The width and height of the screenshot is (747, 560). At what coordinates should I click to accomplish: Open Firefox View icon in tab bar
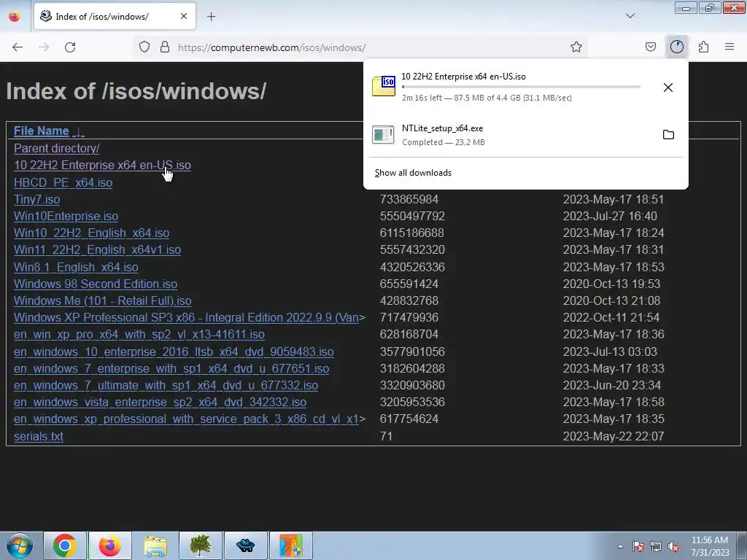click(15, 17)
